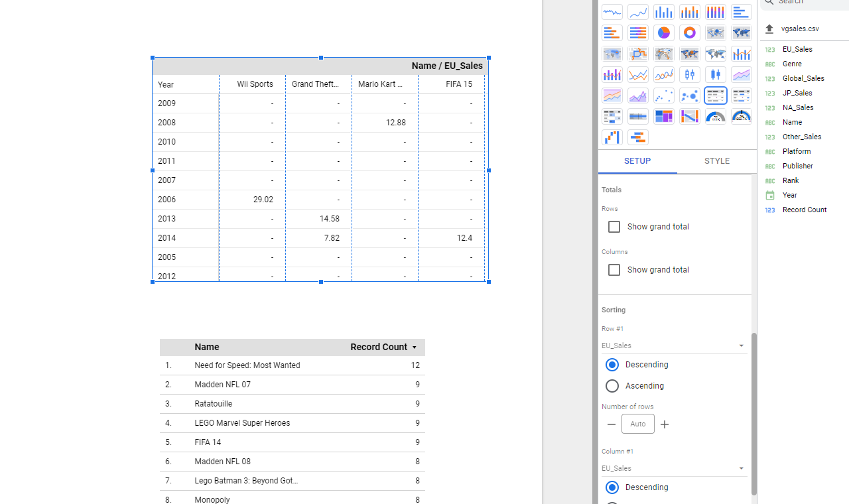Open the Row #1 EU_Sales sort dropdown

point(674,346)
